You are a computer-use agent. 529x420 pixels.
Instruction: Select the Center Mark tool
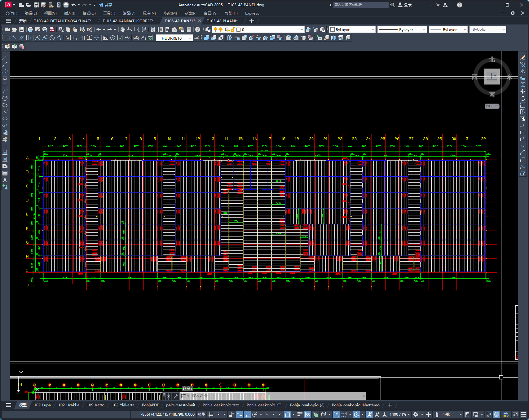(113, 38)
